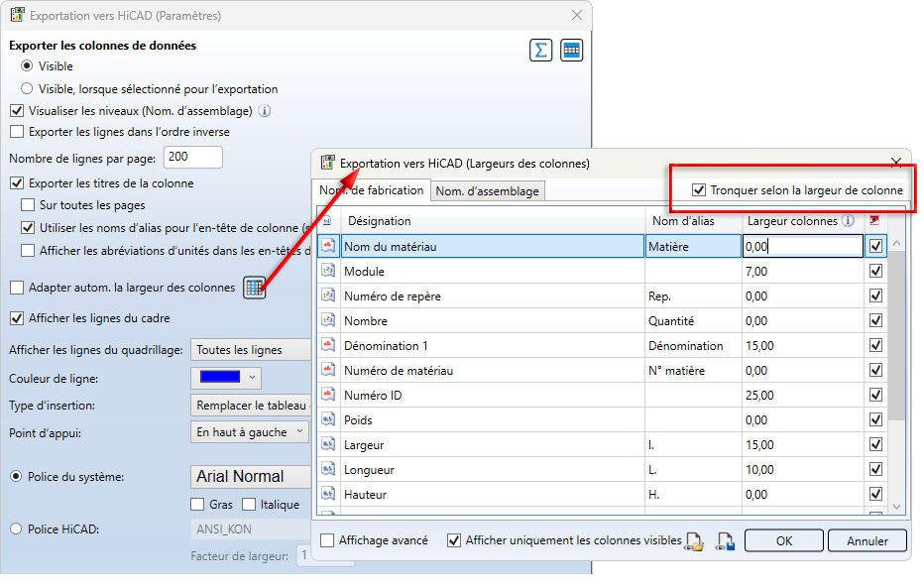The height and width of the screenshot is (588, 924).
Task: Select Visible, lorsque sélectionné pour l'exportation
Action: pyautogui.click(x=27, y=89)
